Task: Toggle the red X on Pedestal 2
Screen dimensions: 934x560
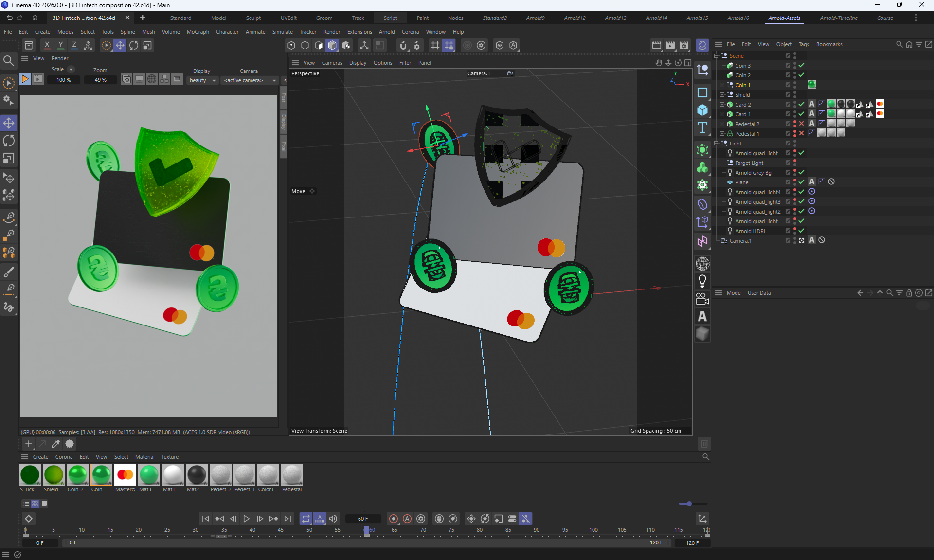Action: pyautogui.click(x=801, y=124)
